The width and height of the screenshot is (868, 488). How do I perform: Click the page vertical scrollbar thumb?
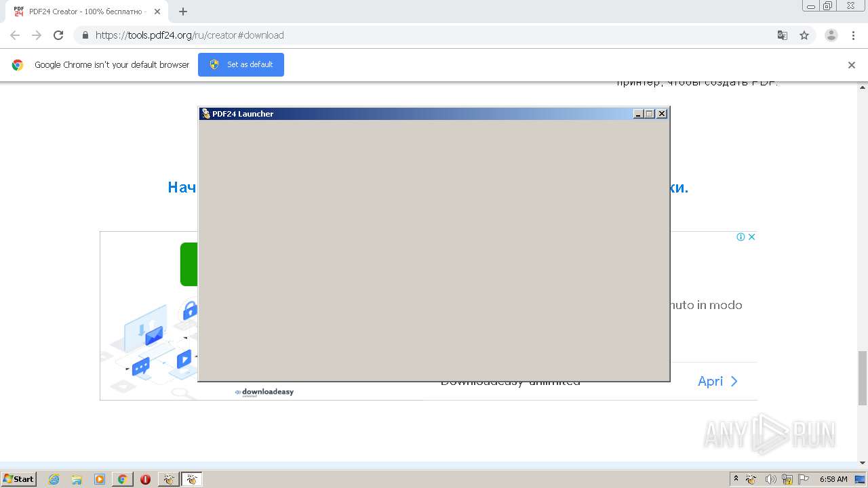click(863, 378)
